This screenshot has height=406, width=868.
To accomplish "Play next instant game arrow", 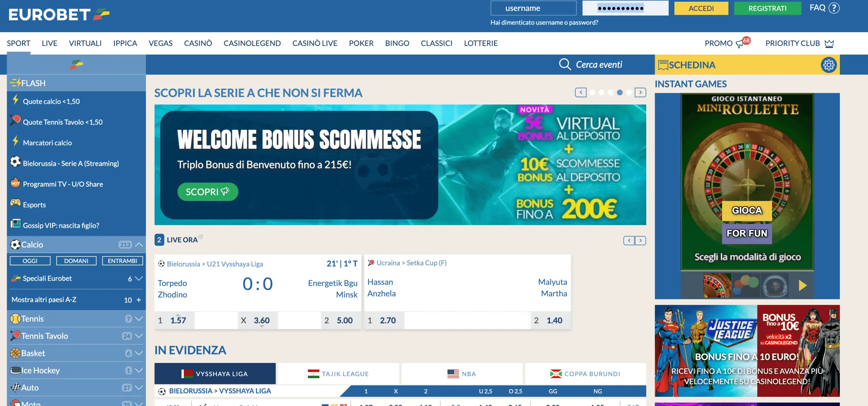I will coord(802,285).
